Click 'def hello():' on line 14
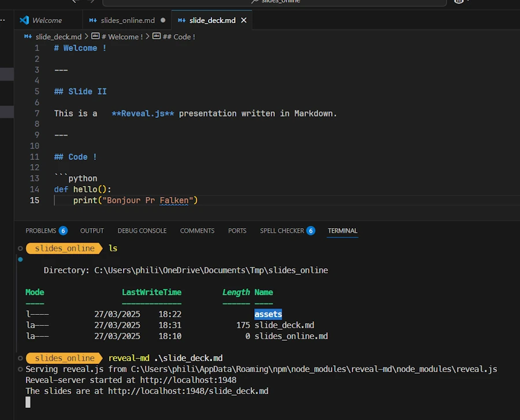Viewport: 520px width, 420px height. click(83, 189)
